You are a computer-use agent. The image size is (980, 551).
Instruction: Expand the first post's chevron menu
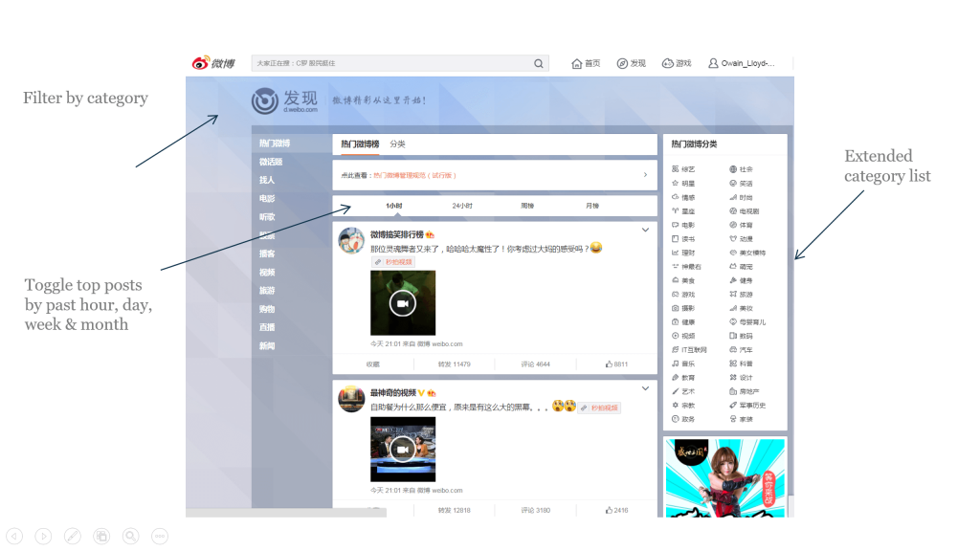645,231
